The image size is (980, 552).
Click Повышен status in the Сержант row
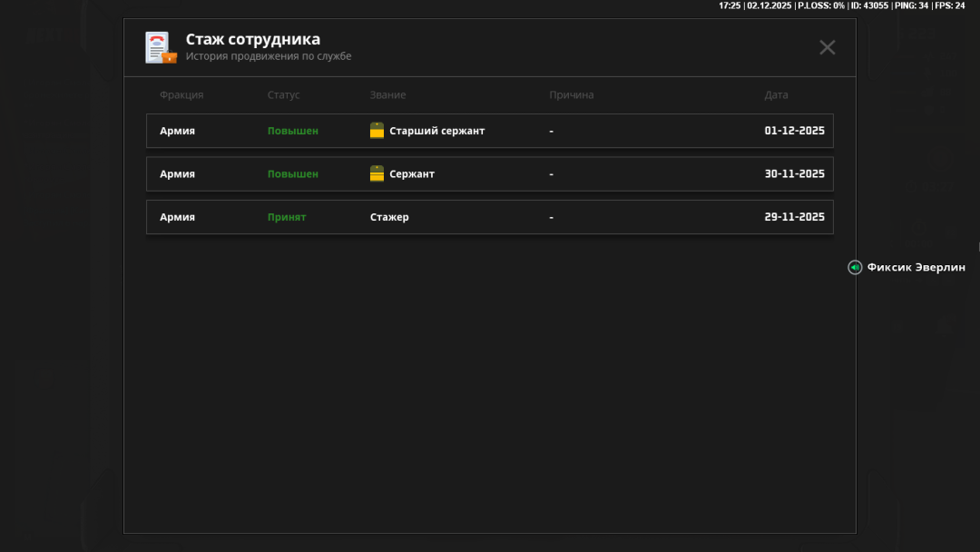click(x=292, y=174)
